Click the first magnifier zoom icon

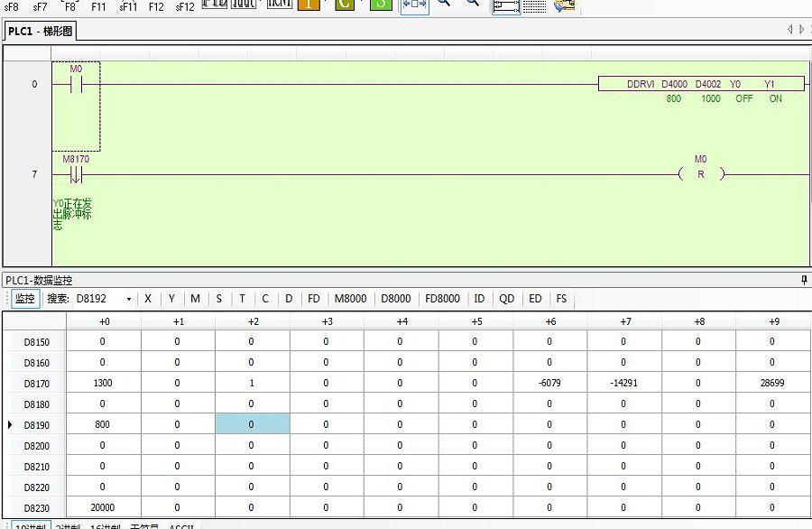pos(444,5)
